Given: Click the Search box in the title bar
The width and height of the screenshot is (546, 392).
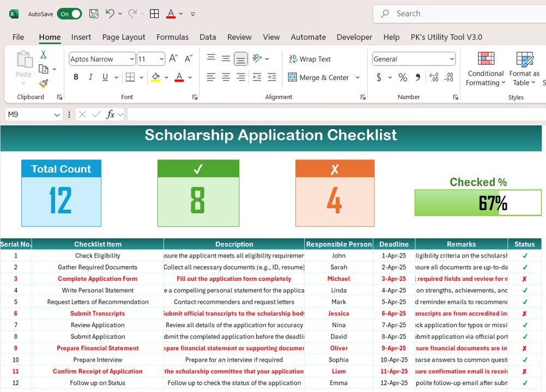Looking at the screenshot, I should point(460,14).
